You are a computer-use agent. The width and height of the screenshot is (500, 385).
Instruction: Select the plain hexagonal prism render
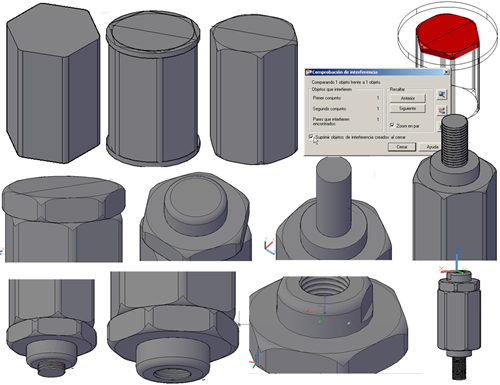tap(53, 83)
